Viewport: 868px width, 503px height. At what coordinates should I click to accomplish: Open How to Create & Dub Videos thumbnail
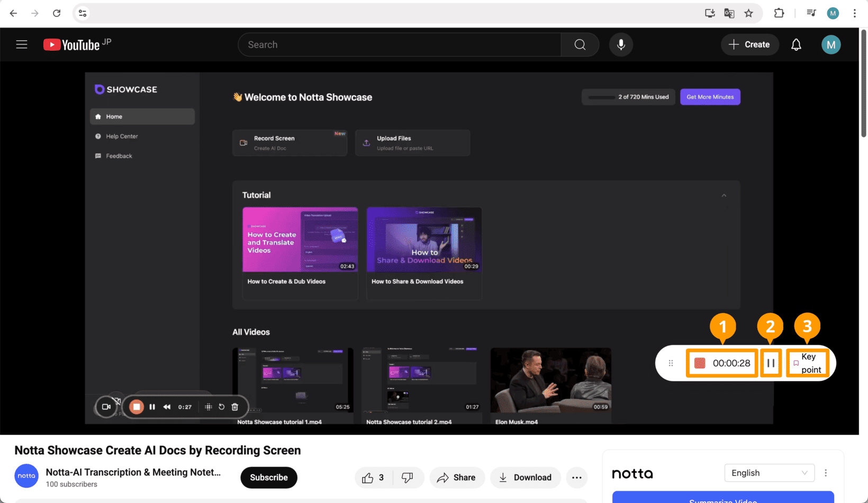click(300, 239)
